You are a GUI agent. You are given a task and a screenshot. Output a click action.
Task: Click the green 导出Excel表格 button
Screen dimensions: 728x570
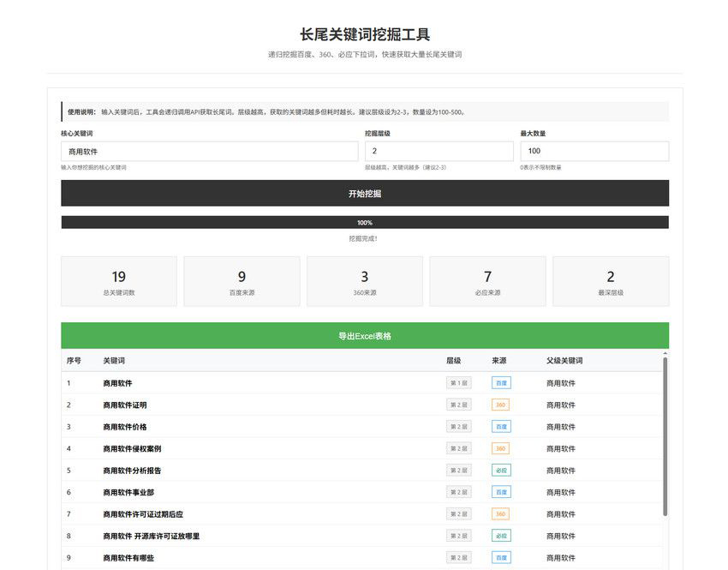pos(364,336)
